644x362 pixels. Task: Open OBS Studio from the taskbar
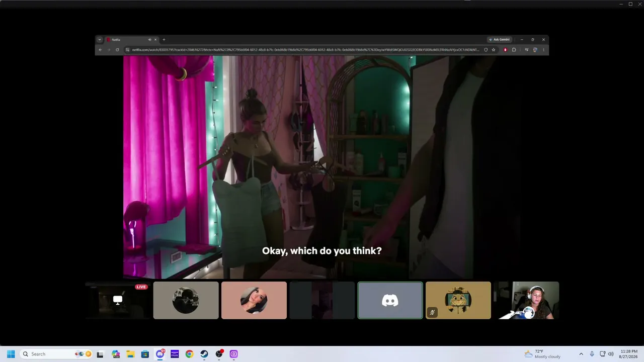(x=219, y=354)
